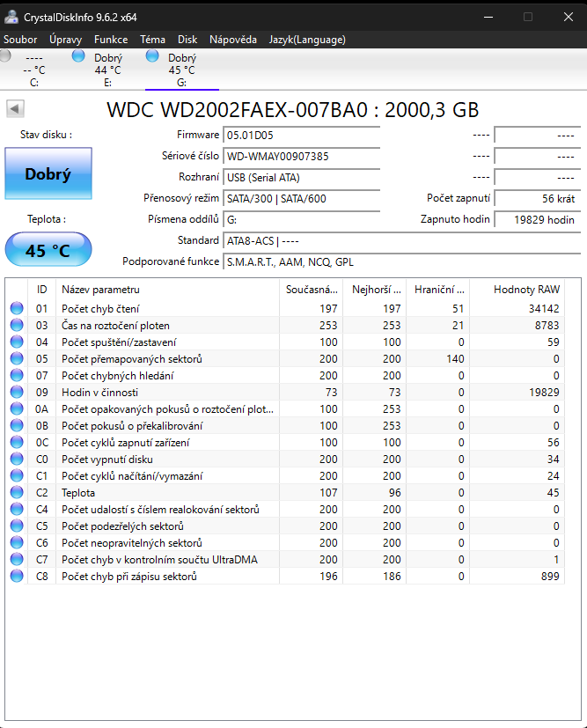Click the Hraniční column header
The image size is (587, 728).
[x=438, y=290]
